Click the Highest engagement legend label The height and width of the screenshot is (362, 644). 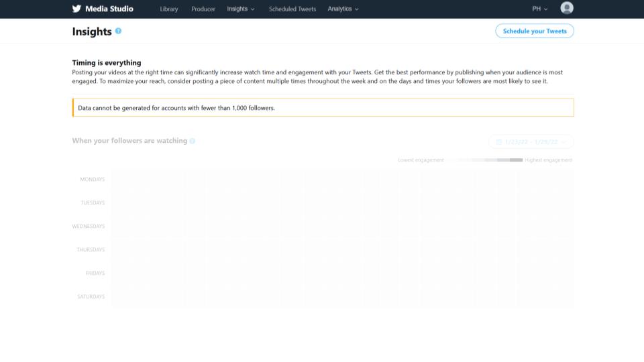pos(548,160)
